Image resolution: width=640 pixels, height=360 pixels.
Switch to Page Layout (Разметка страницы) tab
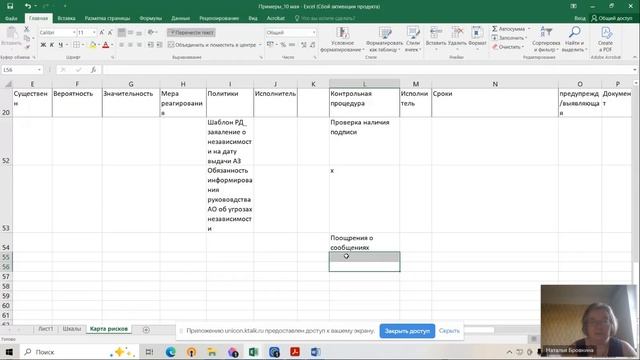pyautogui.click(x=107, y=18)
